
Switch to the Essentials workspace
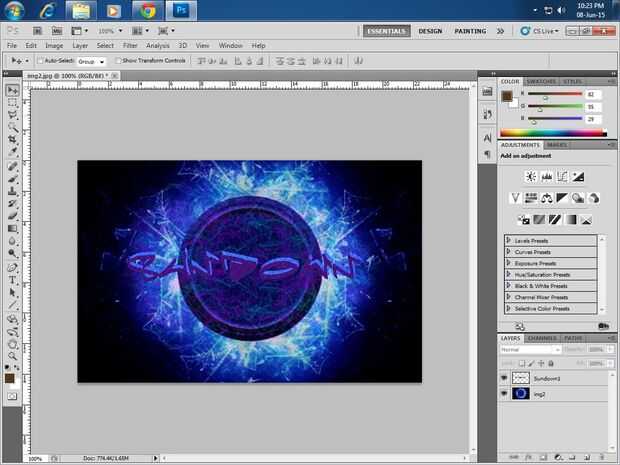pyautogui.click(x=387, y=31)
